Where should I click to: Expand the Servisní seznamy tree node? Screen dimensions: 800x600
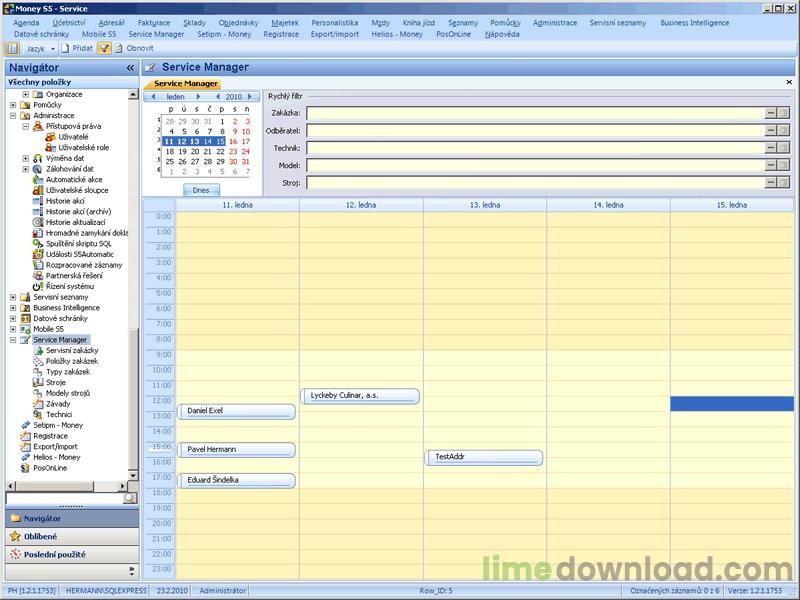coord(13,297)
